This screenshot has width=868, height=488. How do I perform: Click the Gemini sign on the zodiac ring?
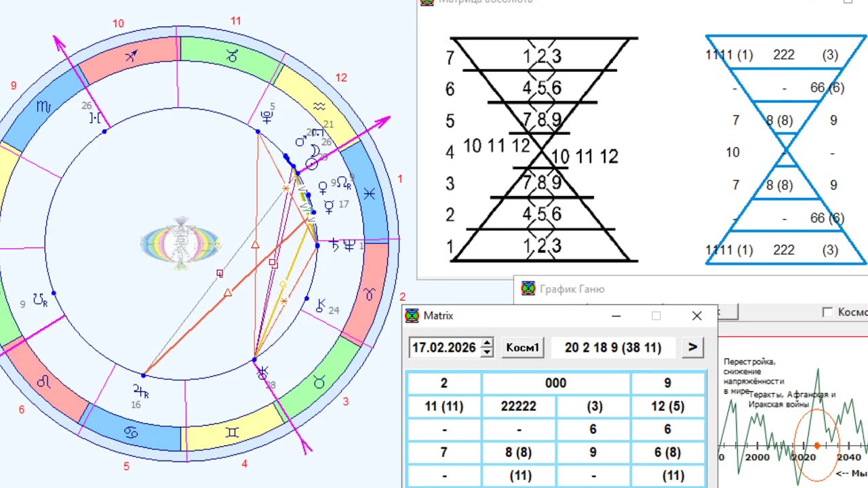(x=232, y=432)
